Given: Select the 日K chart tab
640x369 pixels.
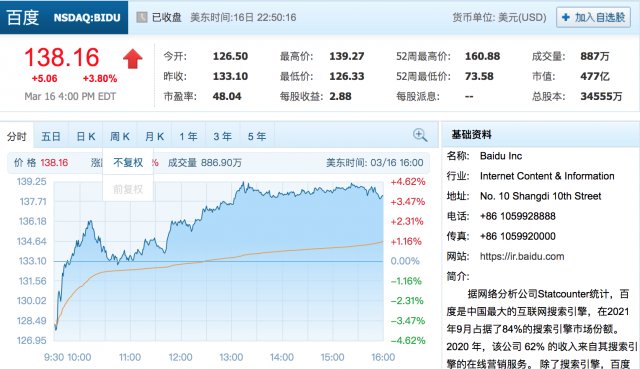Looking at the screenshot, I should click(x=86, y=136).
